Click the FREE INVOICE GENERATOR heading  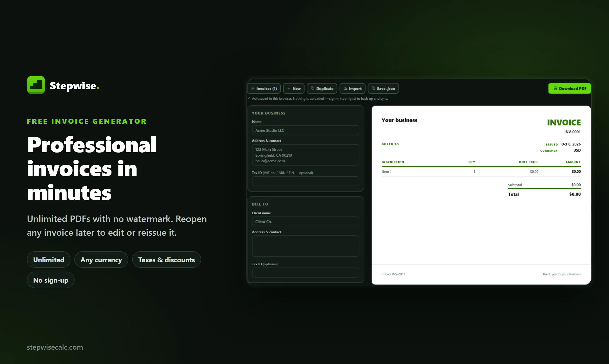(x=87, y=121)
